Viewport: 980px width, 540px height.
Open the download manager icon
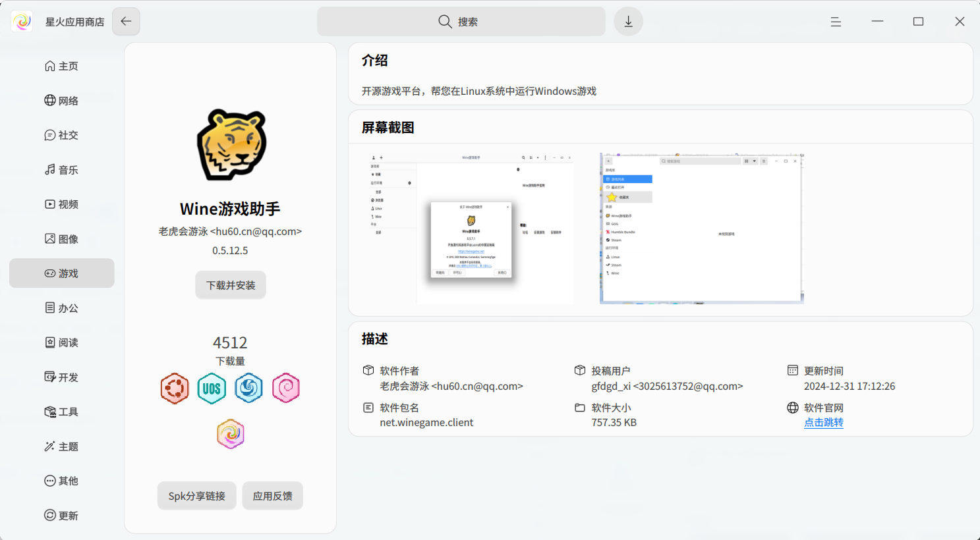[628, 22]
